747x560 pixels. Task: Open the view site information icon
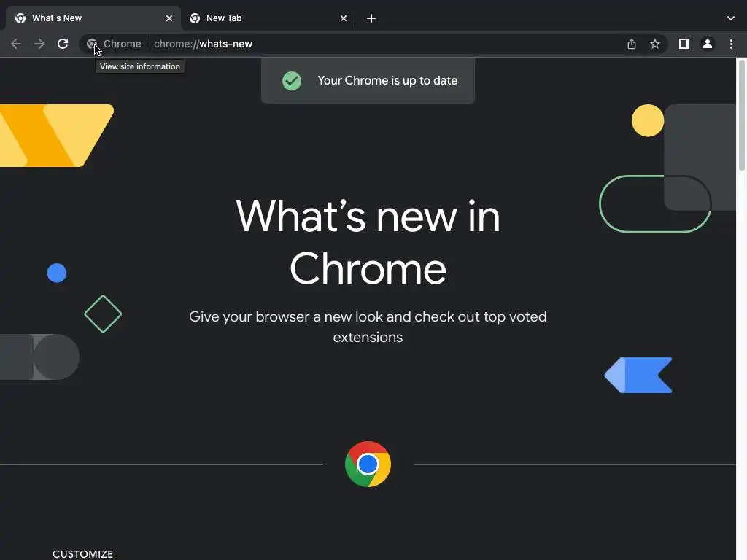pyautogui.click(x=92, y=44)
